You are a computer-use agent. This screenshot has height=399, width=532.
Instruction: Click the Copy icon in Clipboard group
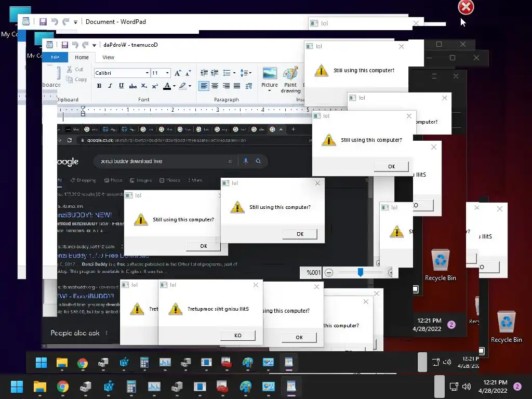[70, 79]
